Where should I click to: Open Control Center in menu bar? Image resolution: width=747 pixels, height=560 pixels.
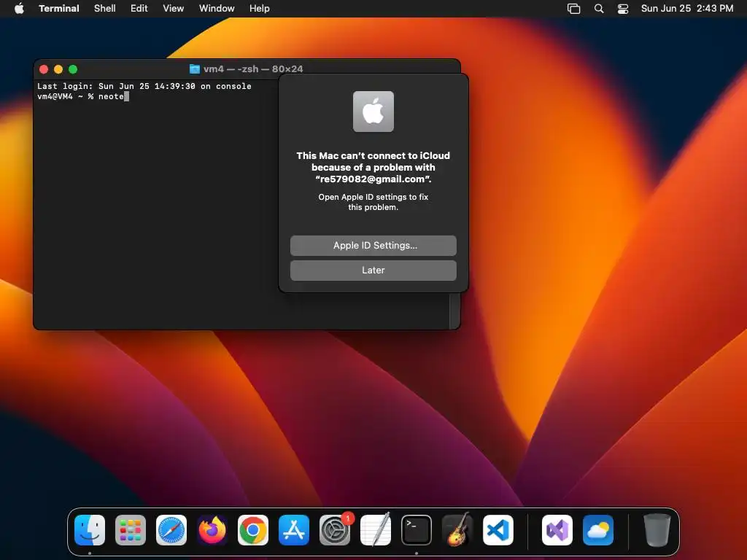(x=623, y=9)
